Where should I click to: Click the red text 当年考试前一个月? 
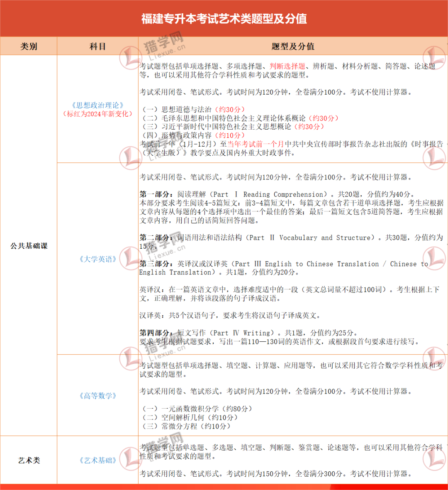coord(256,144)
